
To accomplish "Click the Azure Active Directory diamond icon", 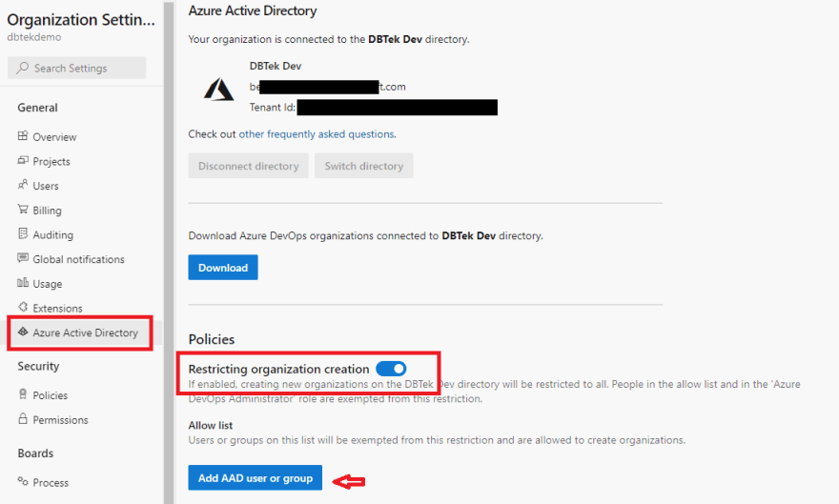I will [x=23, y=332].
